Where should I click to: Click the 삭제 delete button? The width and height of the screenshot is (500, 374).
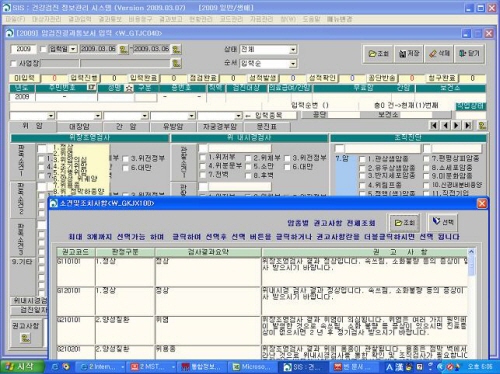439,54
